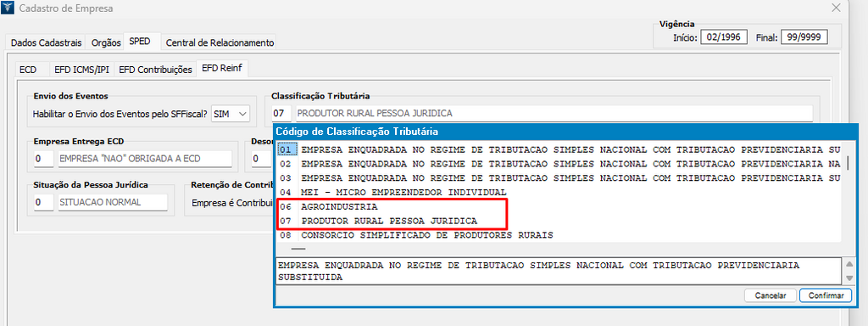Open the SIM dropdown for Envio dos Eventos
Viewport: 868px width, 326px height.
coord(231,114)
